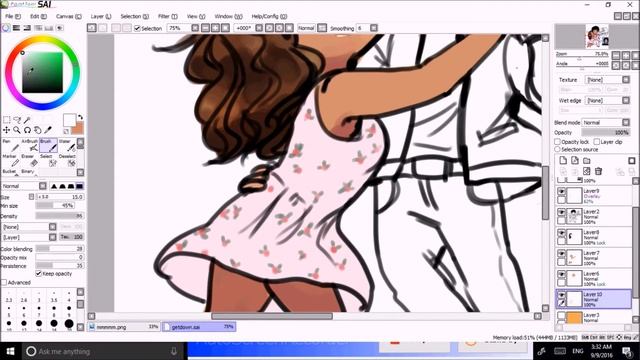The image size is (640, 360).
Task: Enable the Advanced brush settings checkbox
Action: pos(4,282)
